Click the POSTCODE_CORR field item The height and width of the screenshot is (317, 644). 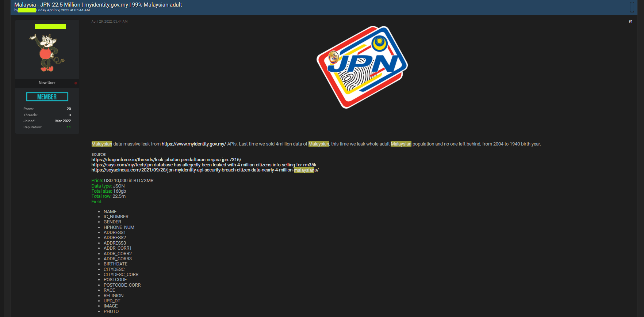click(122, 285)
